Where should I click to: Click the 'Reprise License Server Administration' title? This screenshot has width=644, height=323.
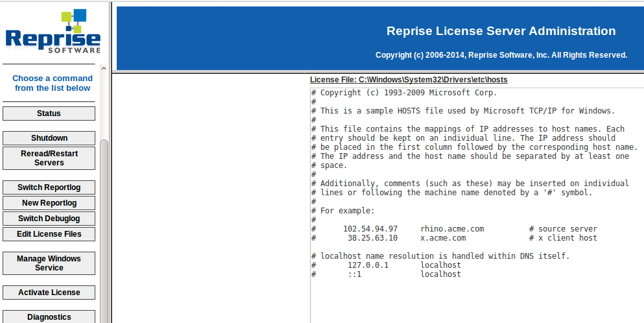click(501, 31)
